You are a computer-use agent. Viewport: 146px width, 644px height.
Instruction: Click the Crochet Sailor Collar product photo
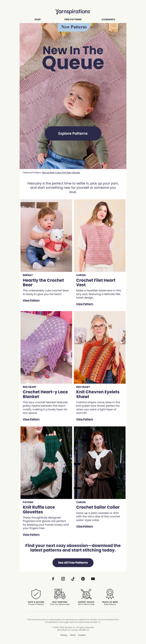pos(100,463)
